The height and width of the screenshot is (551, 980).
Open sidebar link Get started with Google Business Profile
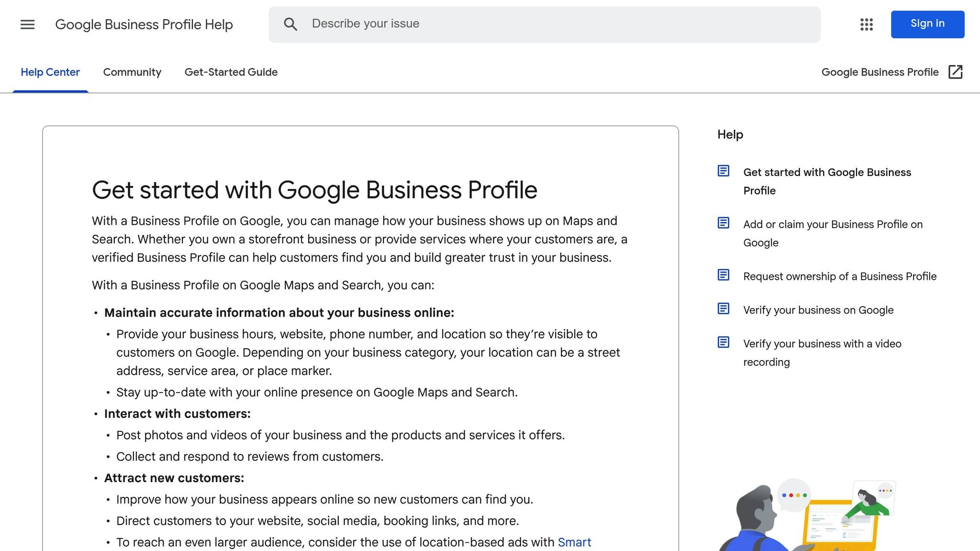click(x=827, y=181)
